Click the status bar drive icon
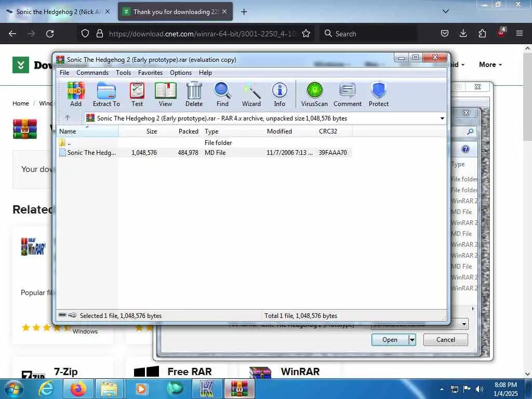532x399 pixels. pos(62,315)
